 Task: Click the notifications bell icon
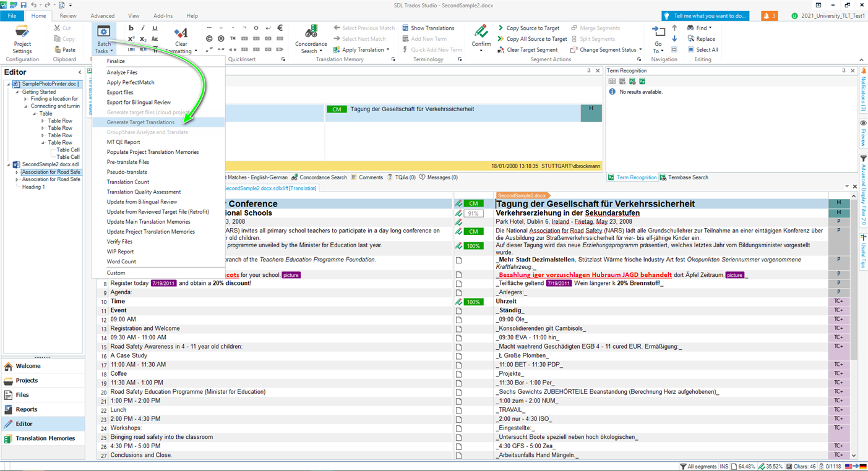769,15
